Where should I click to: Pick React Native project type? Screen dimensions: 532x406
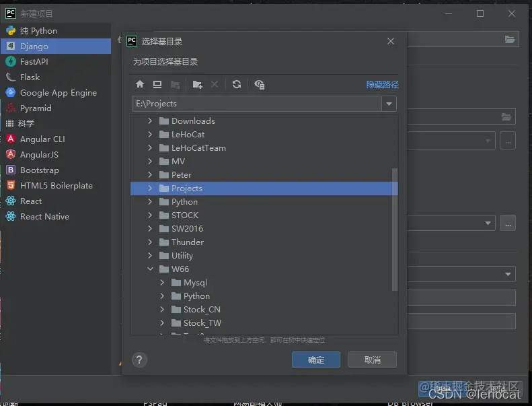point(56,216)
